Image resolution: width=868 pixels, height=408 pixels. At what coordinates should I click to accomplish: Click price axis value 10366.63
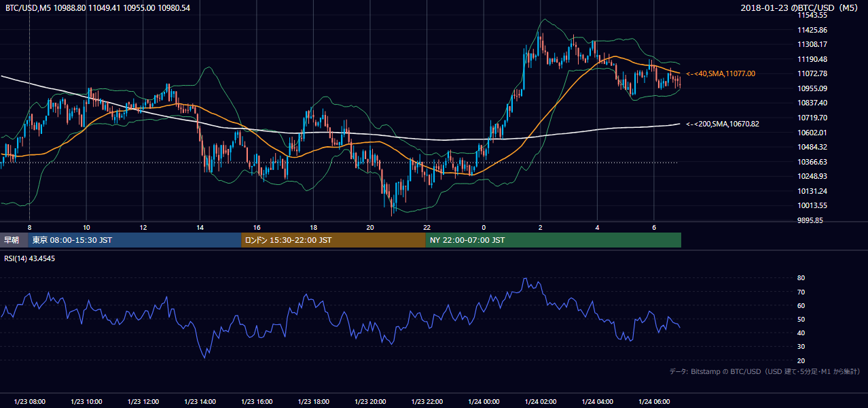[x=812, y=162]
